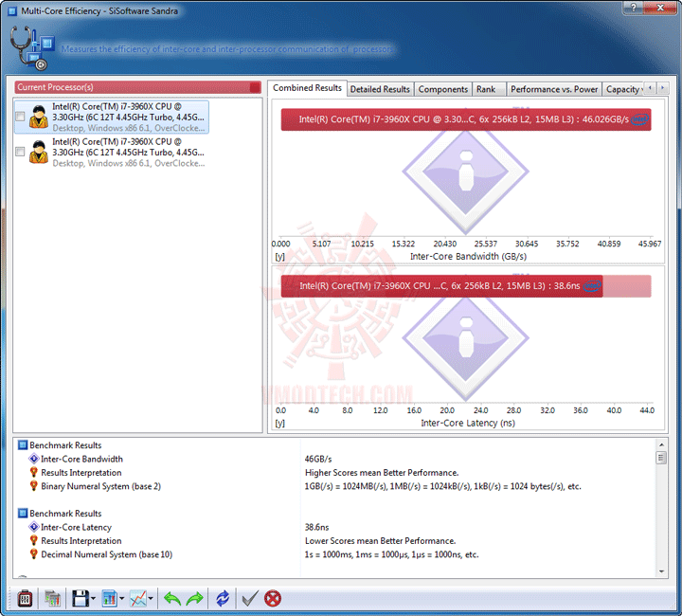Click the results list scrollbar thumb
Viewport: 682px width, 616px height.
click(x=661, y=458)
